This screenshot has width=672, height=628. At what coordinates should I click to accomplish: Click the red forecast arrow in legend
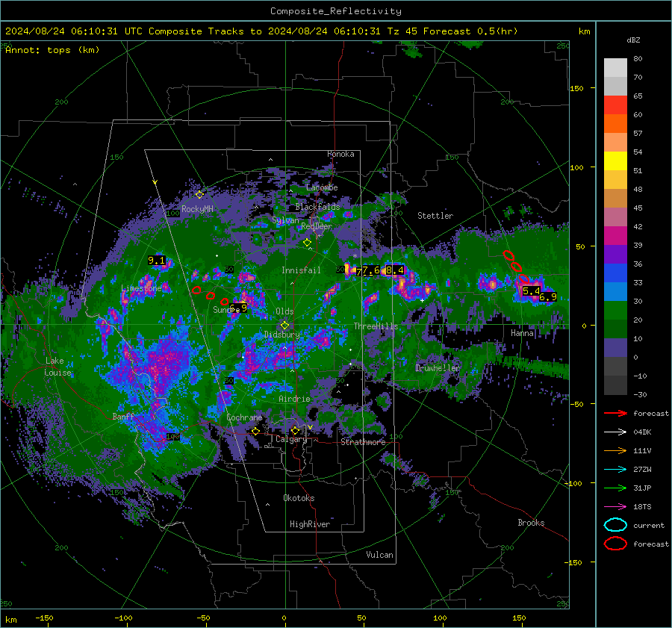click(615, 413)
